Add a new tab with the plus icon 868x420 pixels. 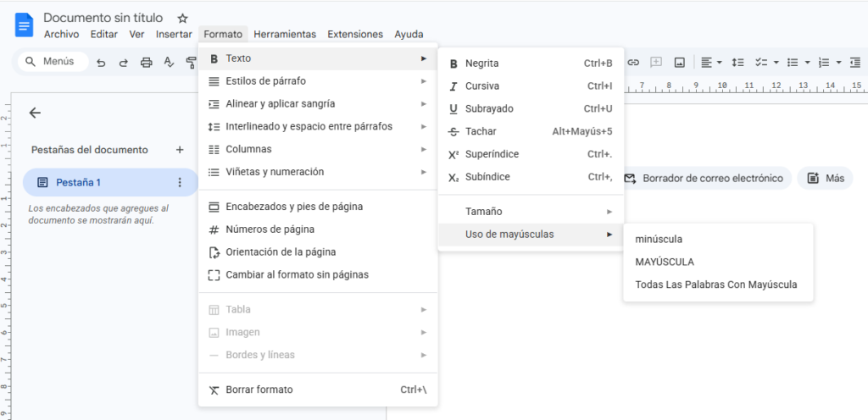pos(180,150)
